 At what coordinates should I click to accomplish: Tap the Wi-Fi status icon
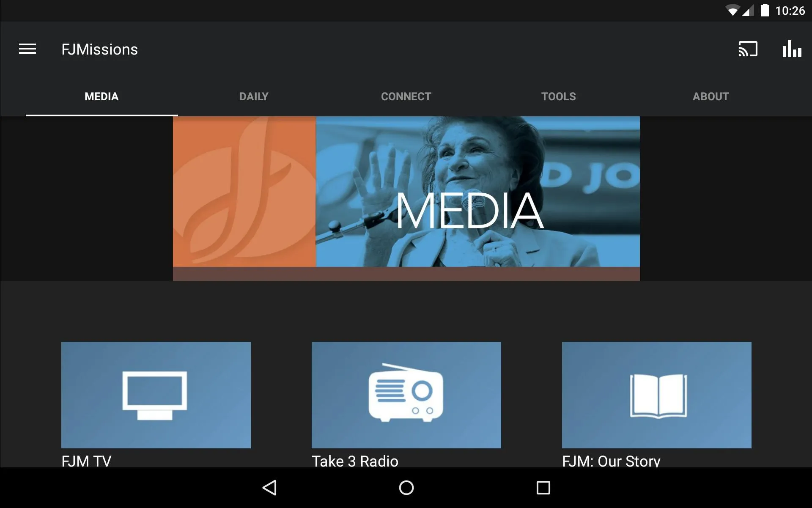(732, 11)
